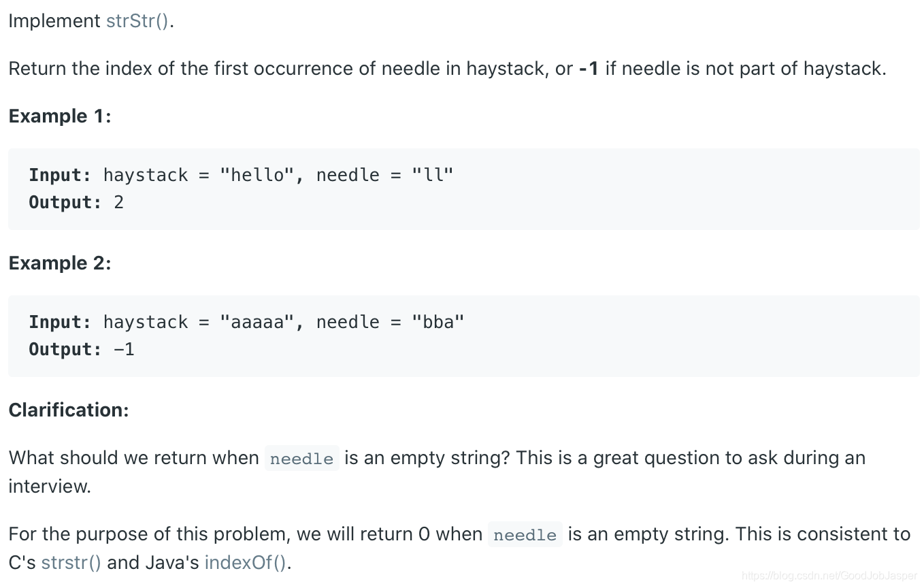Click the Output: 2 line
This screenshot has height=588, width=924.
[76, 203]
